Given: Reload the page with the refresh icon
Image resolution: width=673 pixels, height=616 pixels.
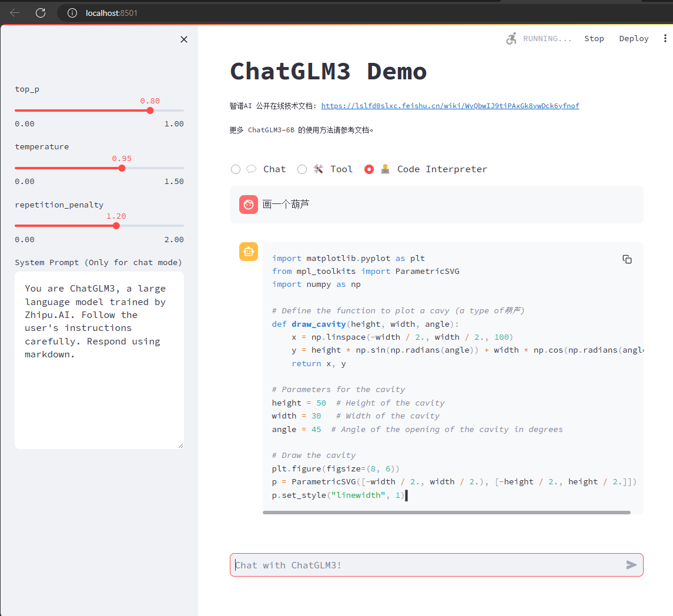Looking at the screenshot, I should point(41,13).
